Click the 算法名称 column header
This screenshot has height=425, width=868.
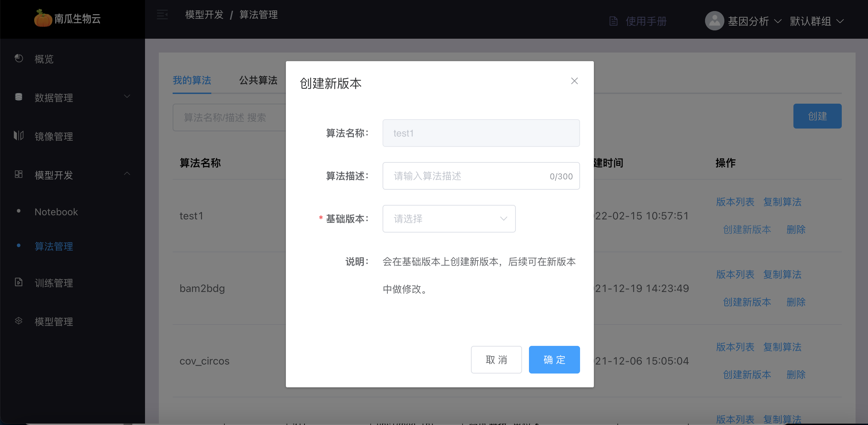200,163
